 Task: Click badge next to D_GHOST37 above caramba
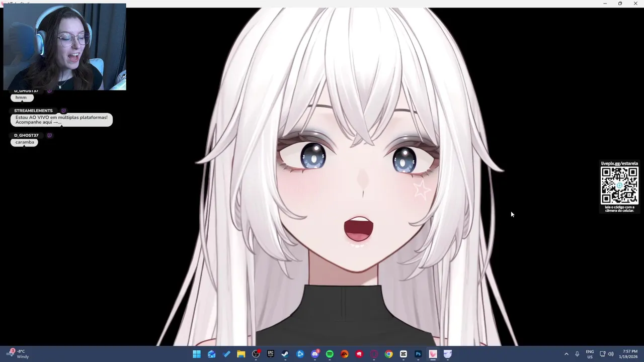(x=49, y=135)
